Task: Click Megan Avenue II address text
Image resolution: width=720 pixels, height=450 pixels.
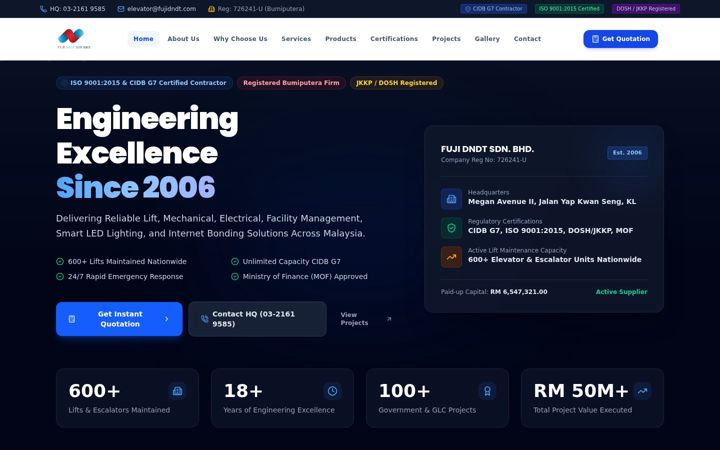Action: [x=552, y=202]
